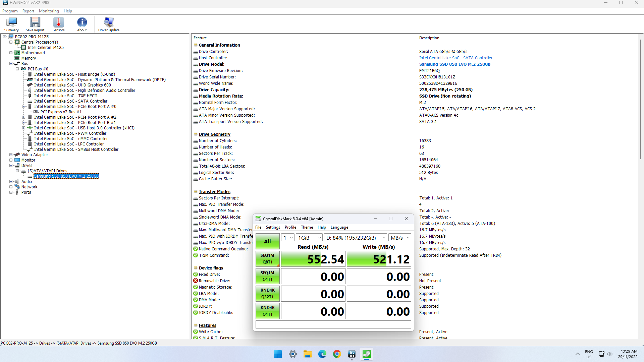The width and height of the screenshot is (644, 362).
Task: Select the SATA Controller tree item
Action: point(70,101)
